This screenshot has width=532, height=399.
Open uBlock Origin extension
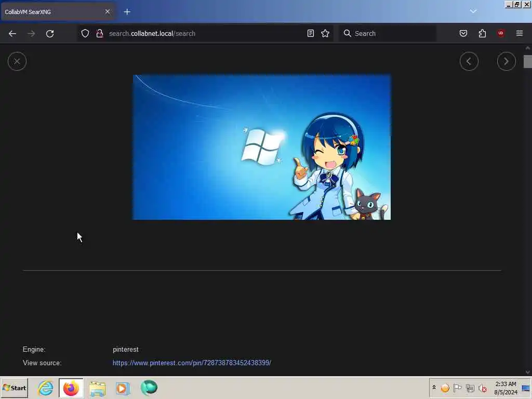[x=501, y=33]
